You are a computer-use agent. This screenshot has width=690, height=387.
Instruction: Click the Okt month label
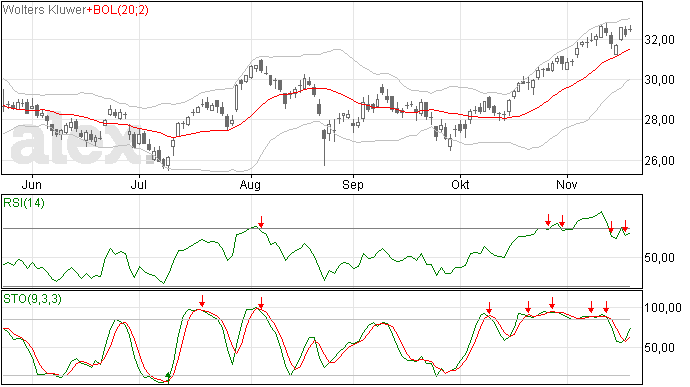tap(460, 184)
